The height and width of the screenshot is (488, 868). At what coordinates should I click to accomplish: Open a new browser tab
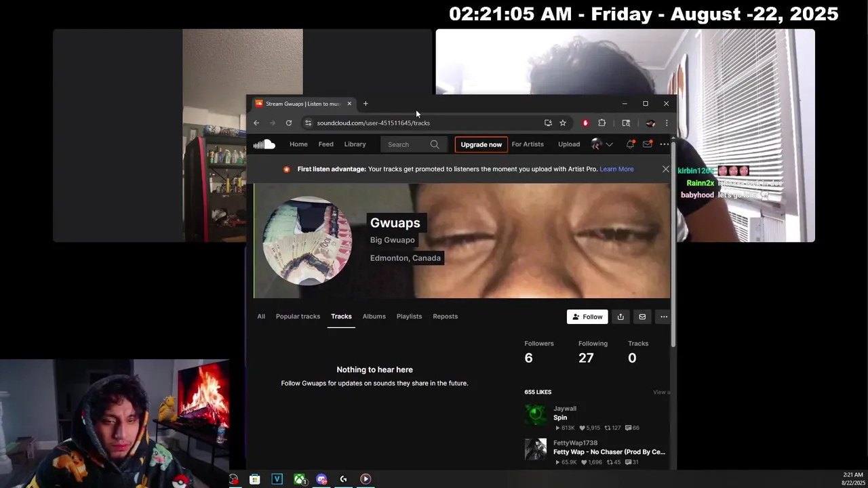click(x=366, y=104)
